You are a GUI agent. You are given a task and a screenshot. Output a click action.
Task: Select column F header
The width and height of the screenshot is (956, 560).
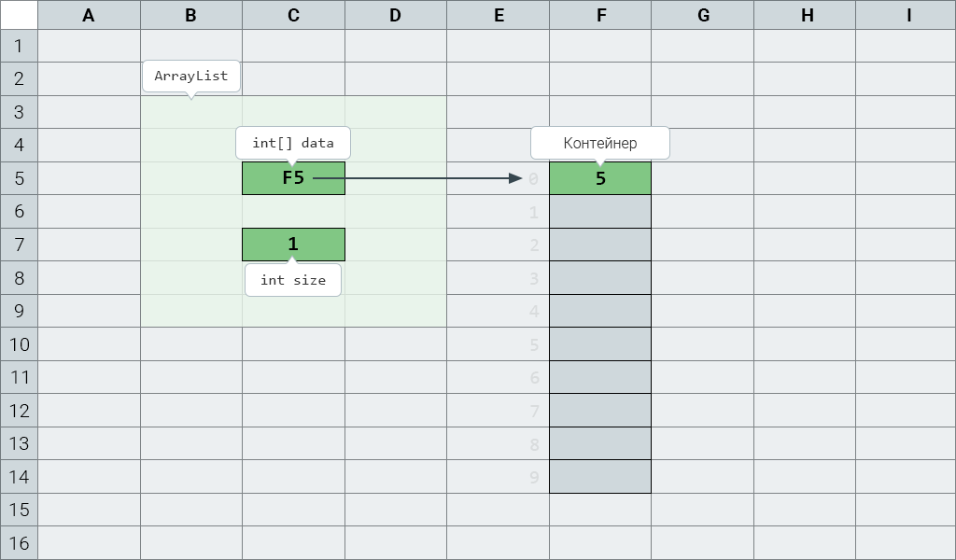click(600, 15)
